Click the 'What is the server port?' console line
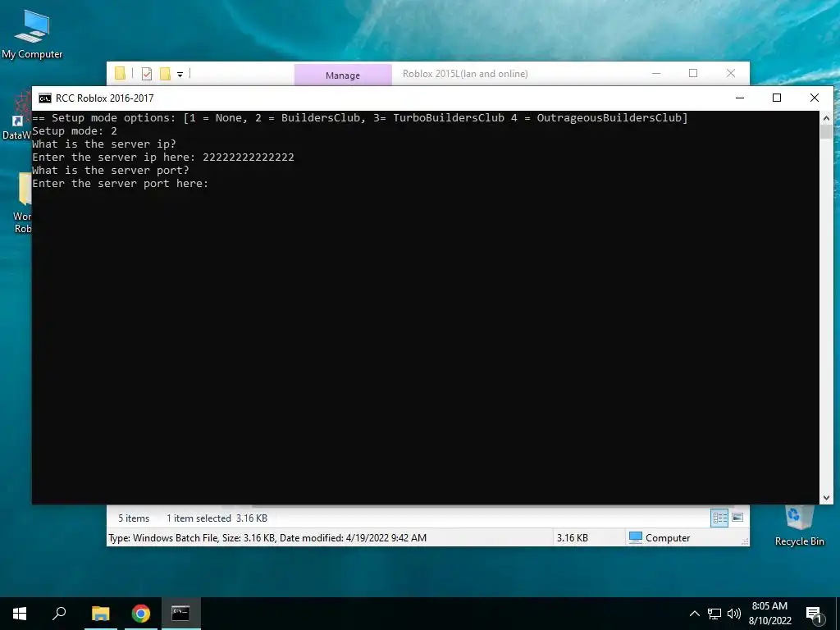 [111, 170]
